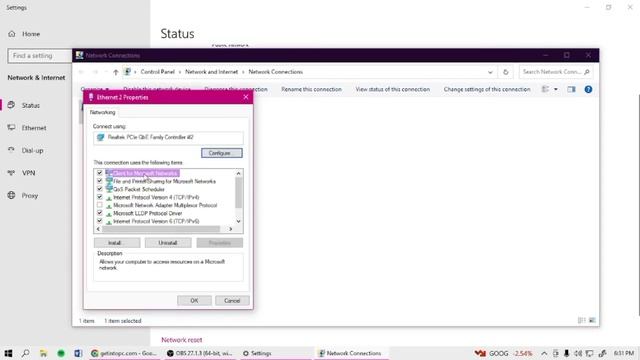The height and width of the screenshot is (360, 640).
Task: Switch to getintopc.com Chrome taskbar window
Action: click(125, 353)
